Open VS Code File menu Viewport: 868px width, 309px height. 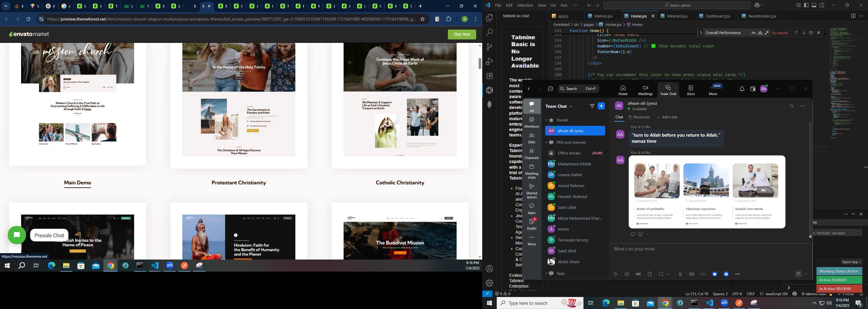pyautogui.click(x=498, y=5)
